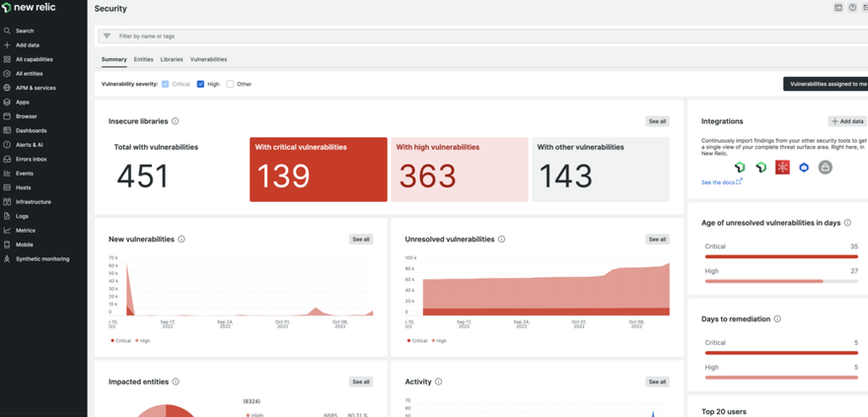Open the Dashboards sidebar icon
This screenshot has height=417, width=868.
coord(7,130)
